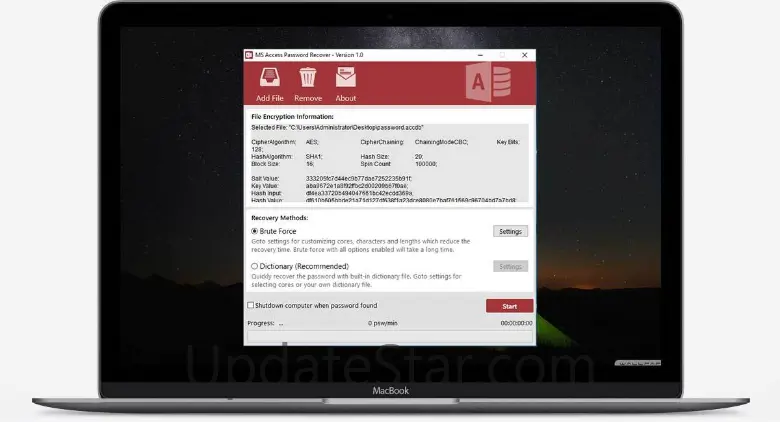Open Settings for Brute Force method
The image size is (780, 422).
510,231
